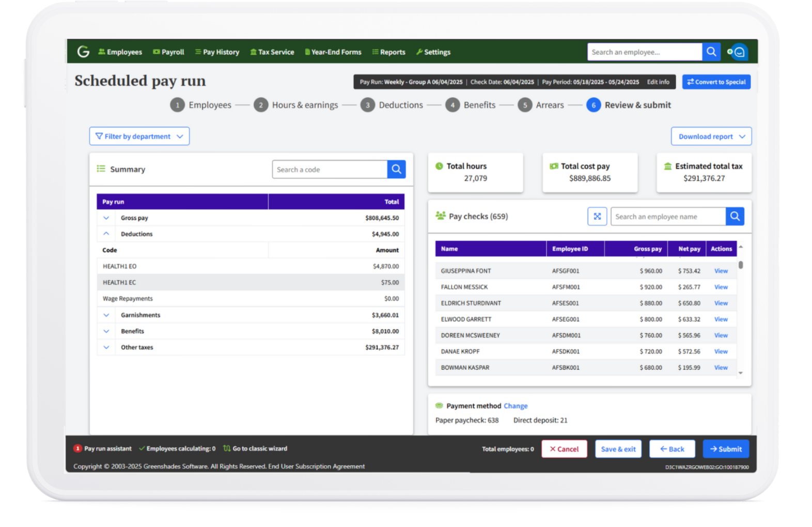
Task: Expand pay checks panel with fullscreen icon
Action: [597, 216]
